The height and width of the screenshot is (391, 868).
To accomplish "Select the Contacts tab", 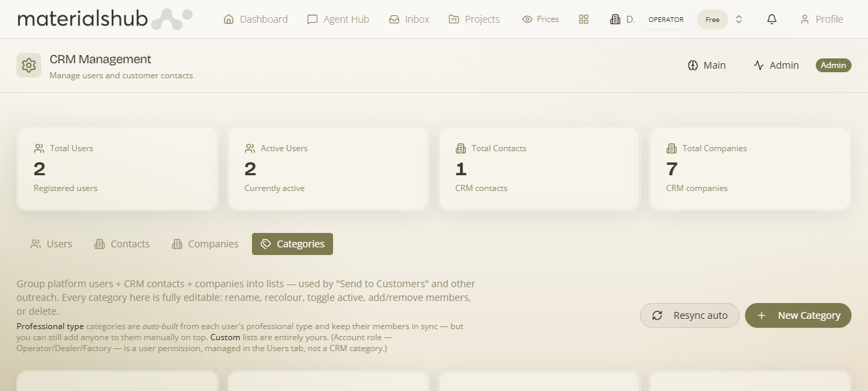I will [x=122, y=244].
